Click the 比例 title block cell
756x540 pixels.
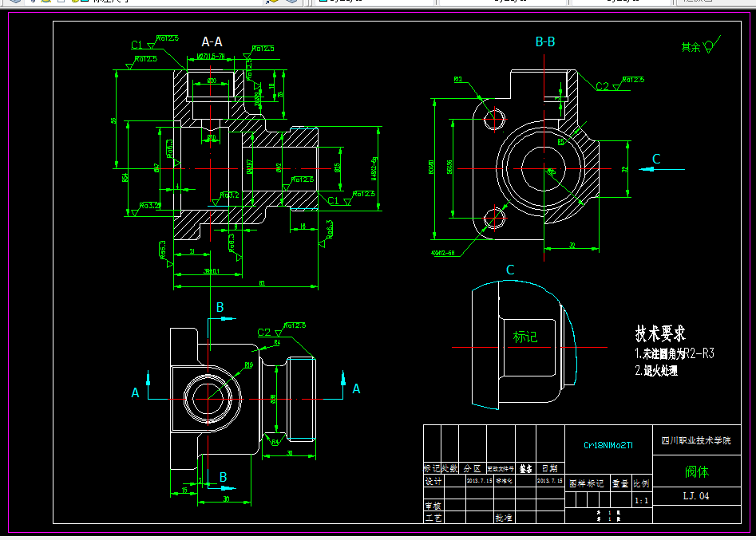click(x=641, y=483)
